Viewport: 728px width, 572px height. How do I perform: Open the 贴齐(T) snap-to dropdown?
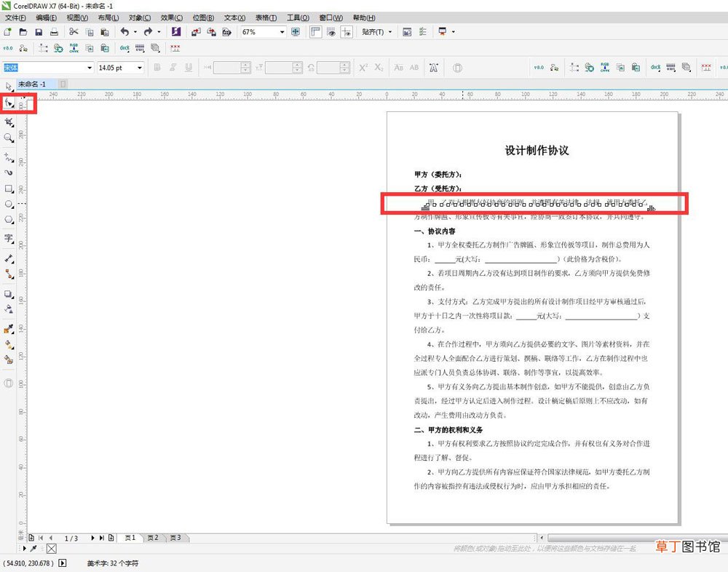click(x=376, y=31)
